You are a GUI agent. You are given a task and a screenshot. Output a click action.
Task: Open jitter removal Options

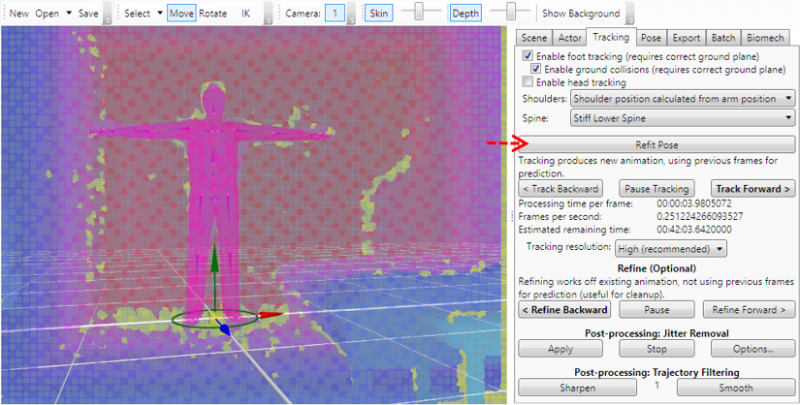pyautogui.click(x=753, y=349)
